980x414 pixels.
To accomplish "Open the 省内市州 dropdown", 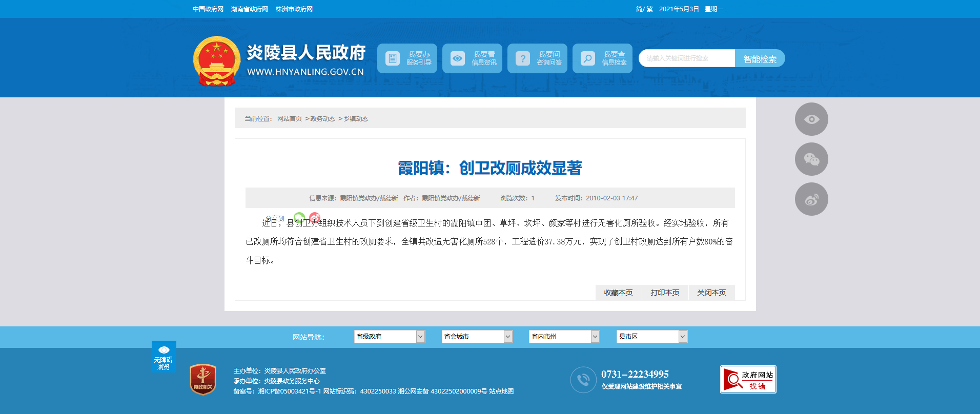I will click(564, 337).
